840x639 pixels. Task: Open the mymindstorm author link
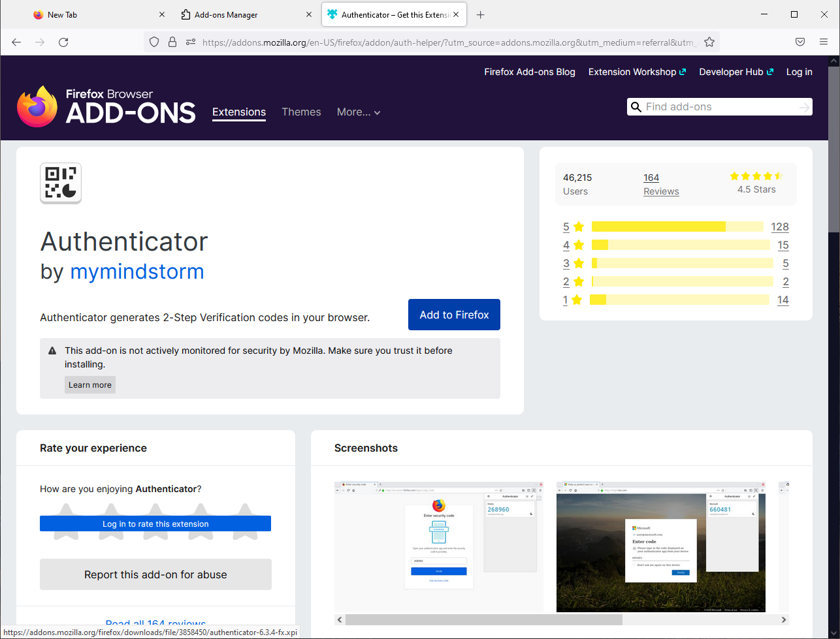point(137,271)
